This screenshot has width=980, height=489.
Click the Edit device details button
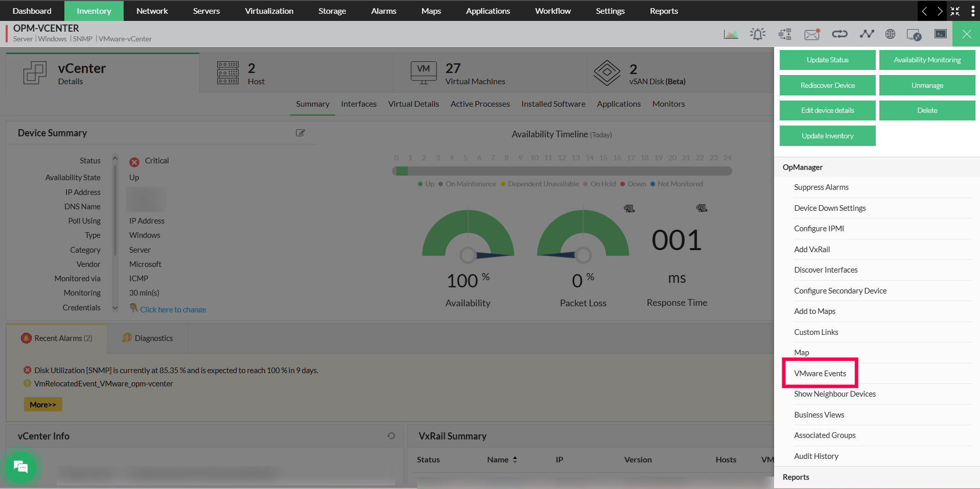(827, 110)
